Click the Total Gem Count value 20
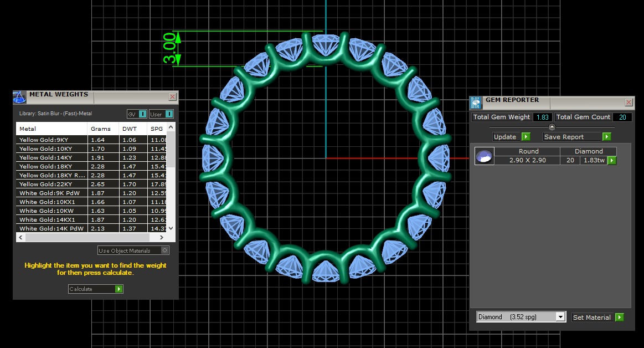 (x=622, y=117)
